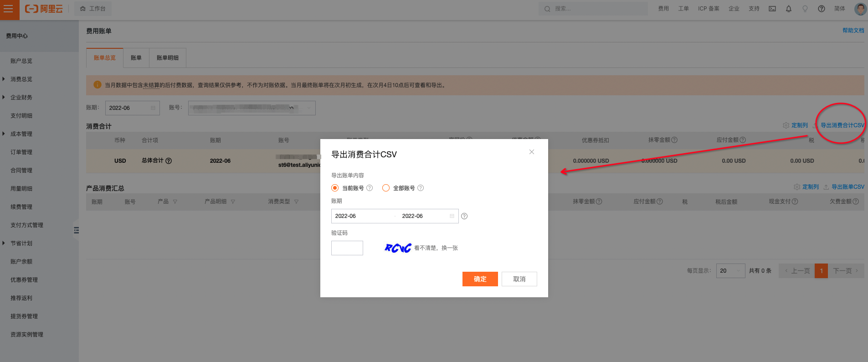Open 优惠券管理 in sidebar
This screenshot has width=868, height=362.
coord(24,280)
